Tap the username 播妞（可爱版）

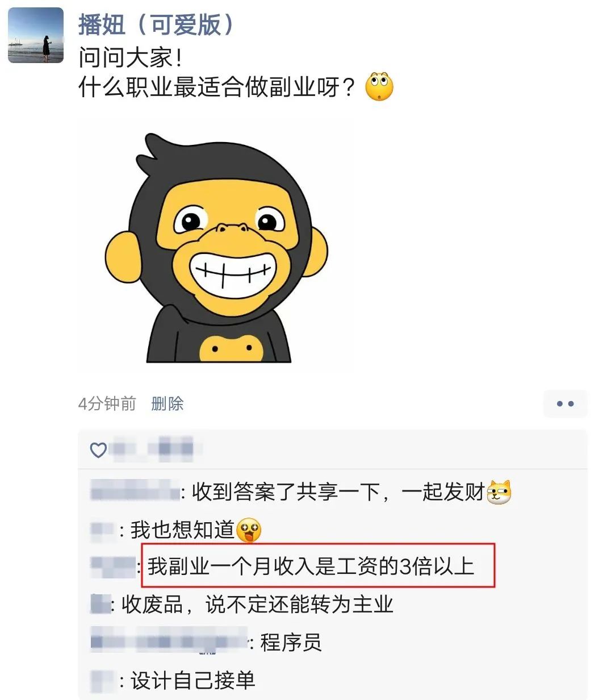point(157,24)
